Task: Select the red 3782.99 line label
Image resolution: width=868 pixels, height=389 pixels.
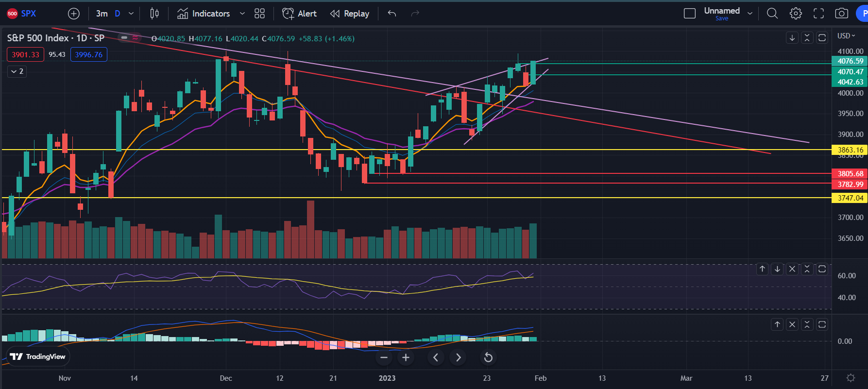Action: (850, 184)
